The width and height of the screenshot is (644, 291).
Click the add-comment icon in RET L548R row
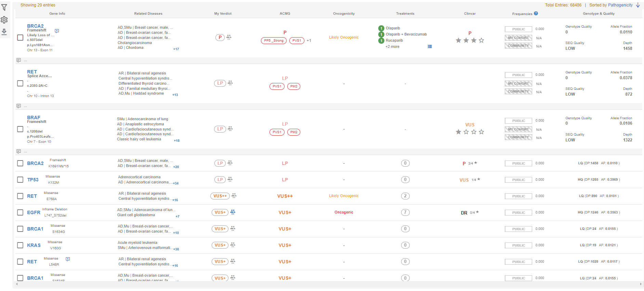point(68,259)
